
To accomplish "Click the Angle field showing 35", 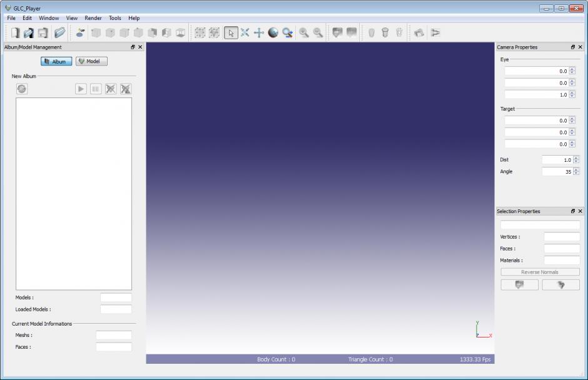I will 557,172.
